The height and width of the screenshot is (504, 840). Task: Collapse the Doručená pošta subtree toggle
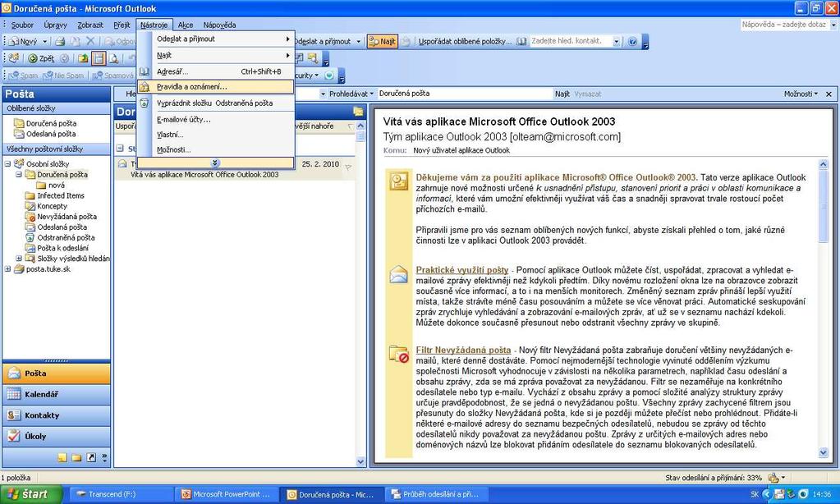point(19,175)
